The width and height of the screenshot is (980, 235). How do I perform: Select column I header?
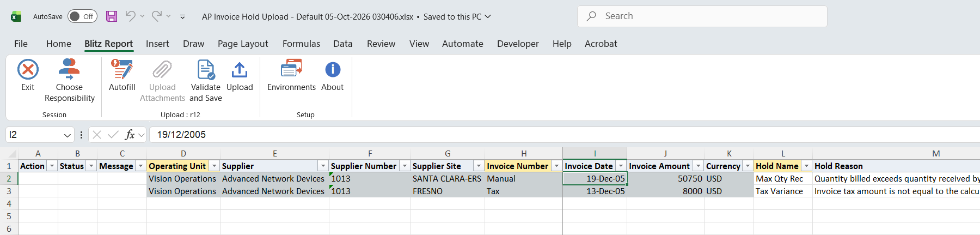[595, 154]
